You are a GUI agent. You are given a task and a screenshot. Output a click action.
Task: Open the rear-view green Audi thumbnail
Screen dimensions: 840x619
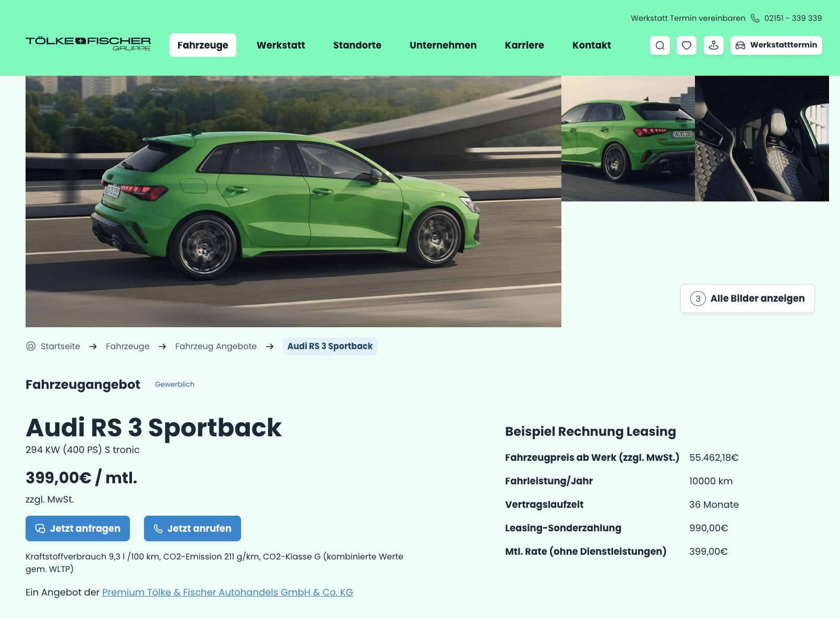coord(628,138)
